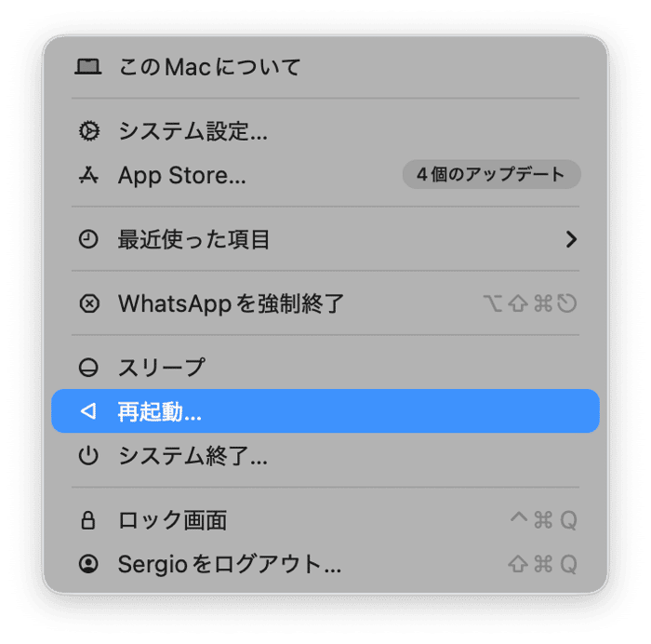Choose WhatsAppを強制終了
Viewport: 651px width, 644px height.
tap(231, 303)
